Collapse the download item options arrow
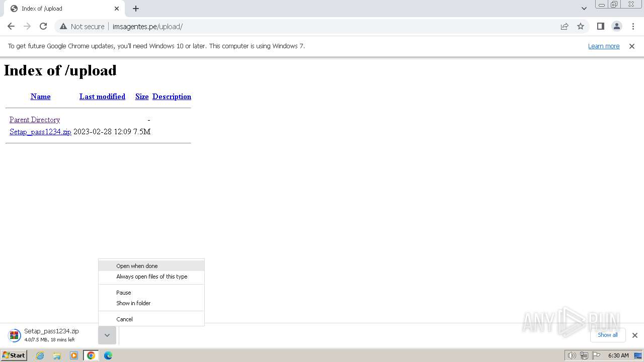The height and width of the screenshot is (362, 644). click(x=107, y=335)
